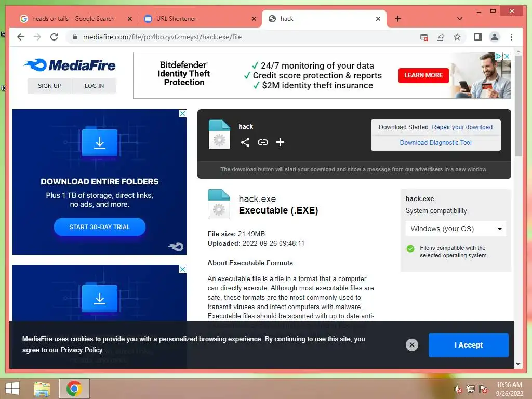Switch to heads or tails Google tab
The height and width of the screenshot is (399, 532).
pyautogui.click(x=73, y=19)
